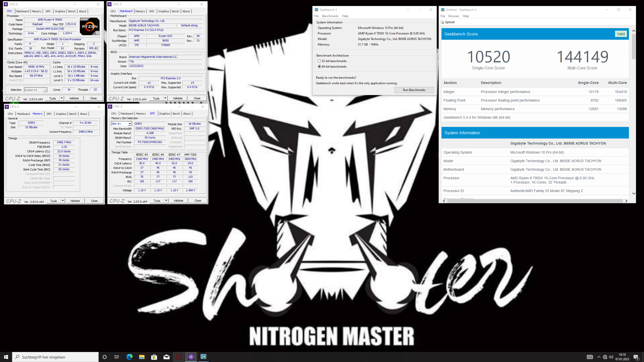The width and height of the screenshot is (644, 362).
Task: Open Tools dropdown arrow in Mainboard window
Action: [165, 98]
